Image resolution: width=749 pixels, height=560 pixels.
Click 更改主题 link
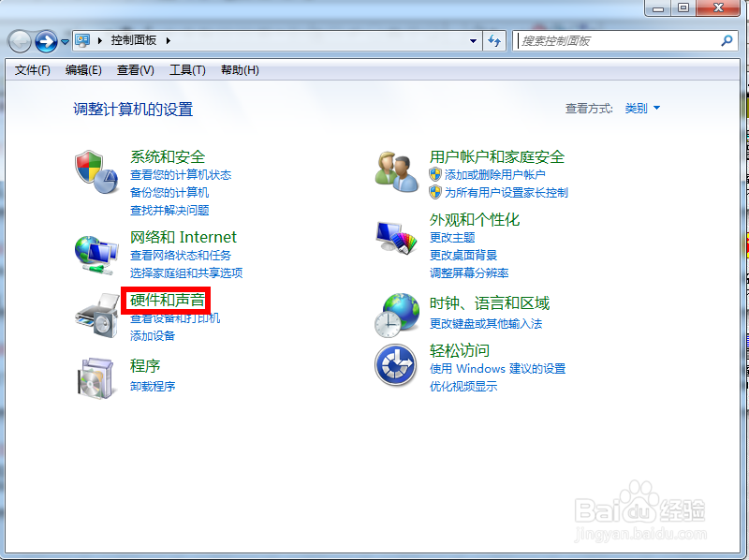452,238
